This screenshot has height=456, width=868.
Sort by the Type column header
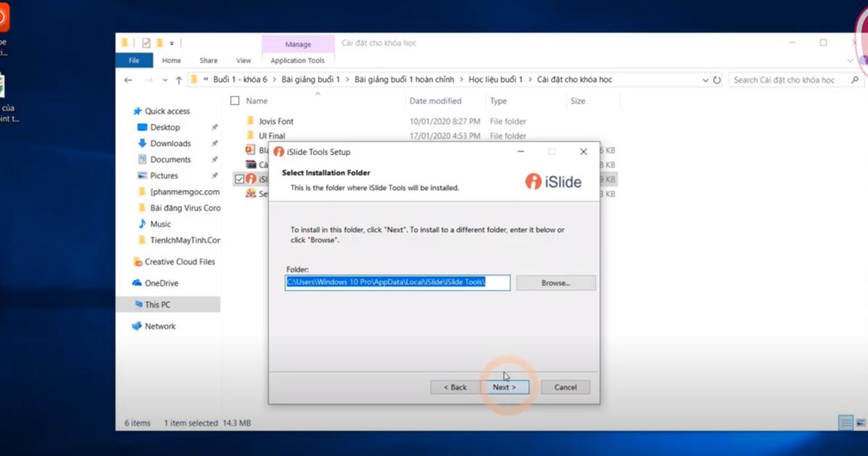[x=498, y=101]
